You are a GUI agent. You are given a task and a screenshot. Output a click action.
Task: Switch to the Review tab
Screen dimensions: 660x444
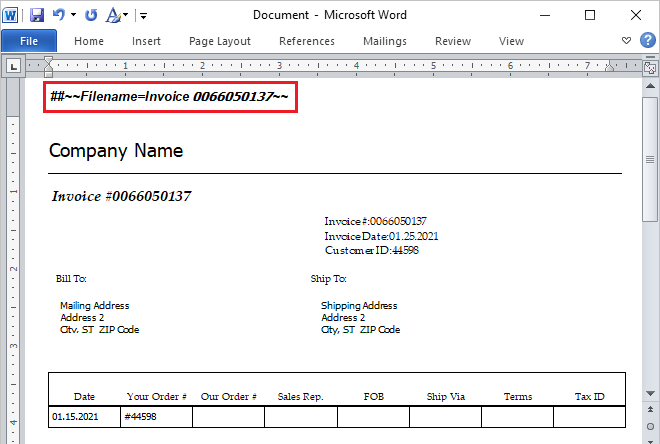pyautogui.click(x=453, y=41)
